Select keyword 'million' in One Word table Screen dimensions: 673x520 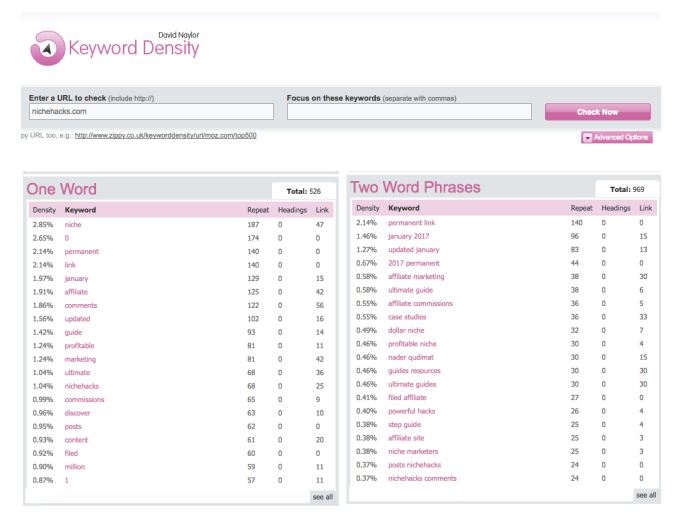pyautogui.click(x=75, y=467)
